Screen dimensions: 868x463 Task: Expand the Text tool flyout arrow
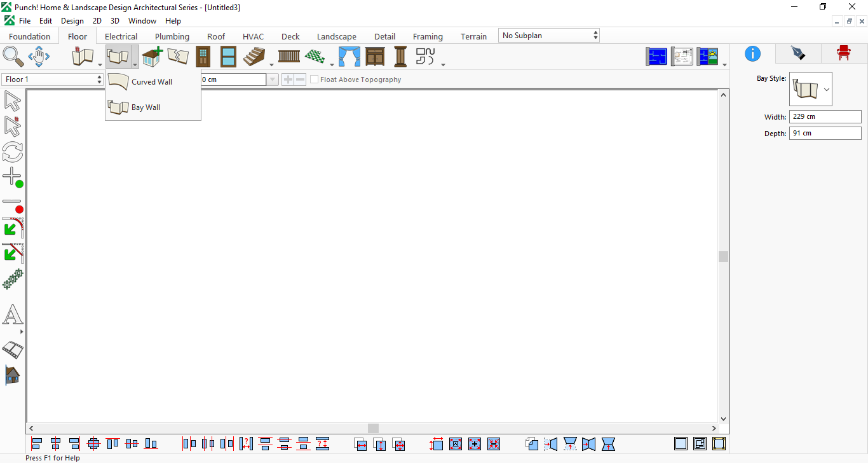tap(22, 332)
